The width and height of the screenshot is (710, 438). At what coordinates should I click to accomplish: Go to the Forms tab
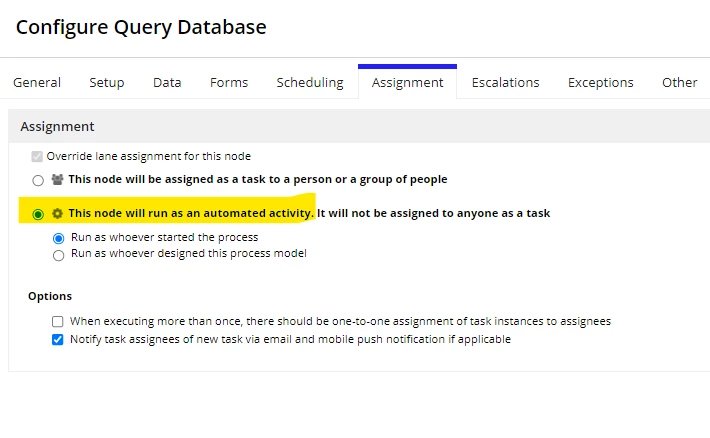point(229,82)
